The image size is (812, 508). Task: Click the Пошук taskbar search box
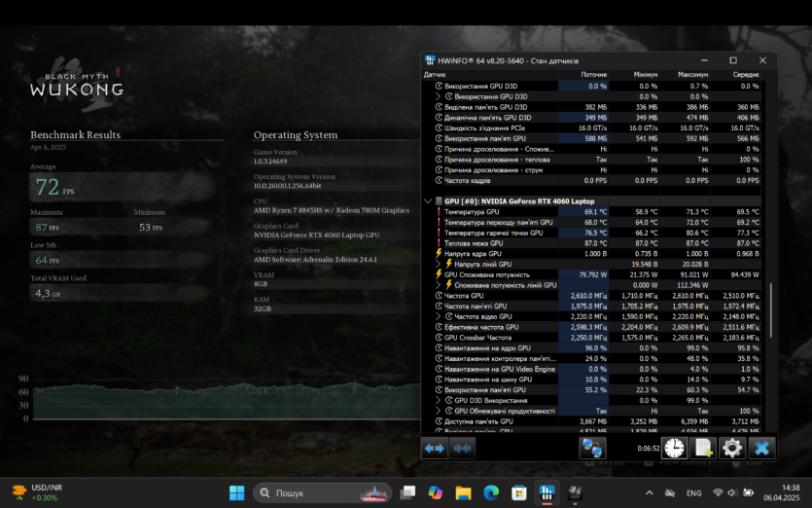pos(322,492)
